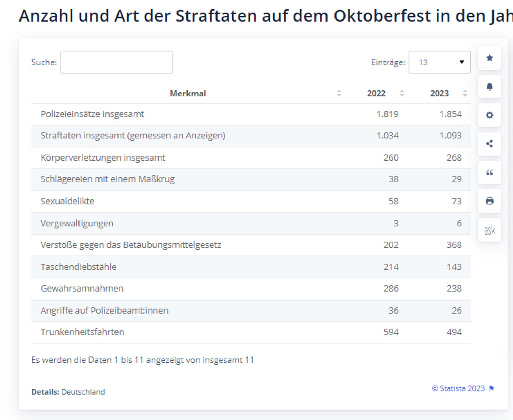513x420 pixels.
Task: Select Verstöße gegen das Betäubungsmittelgesetz label
Action: (x=131, y=245)
